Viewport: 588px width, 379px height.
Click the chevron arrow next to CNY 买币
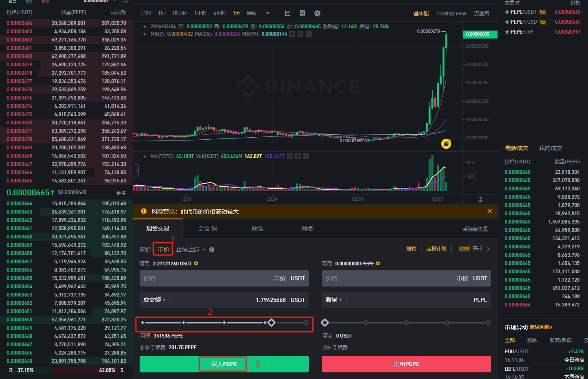point(489,249)
